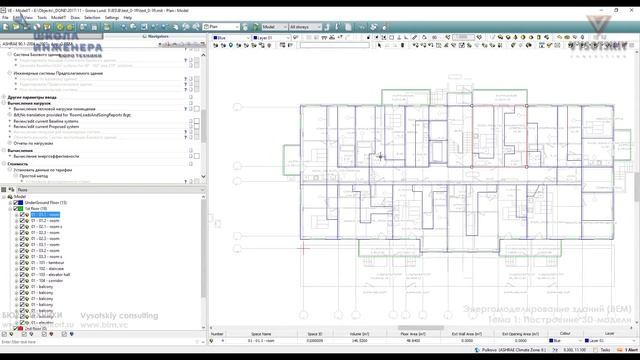
Task: Open Установить данные по тарифам
Action: pyautogui.click(x=42, y=170)
